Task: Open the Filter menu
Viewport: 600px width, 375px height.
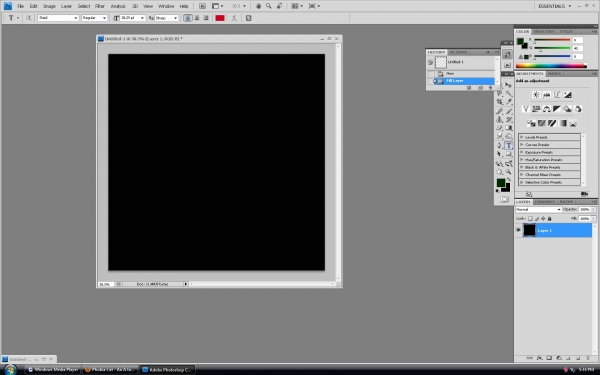Action: coord(100,6)
